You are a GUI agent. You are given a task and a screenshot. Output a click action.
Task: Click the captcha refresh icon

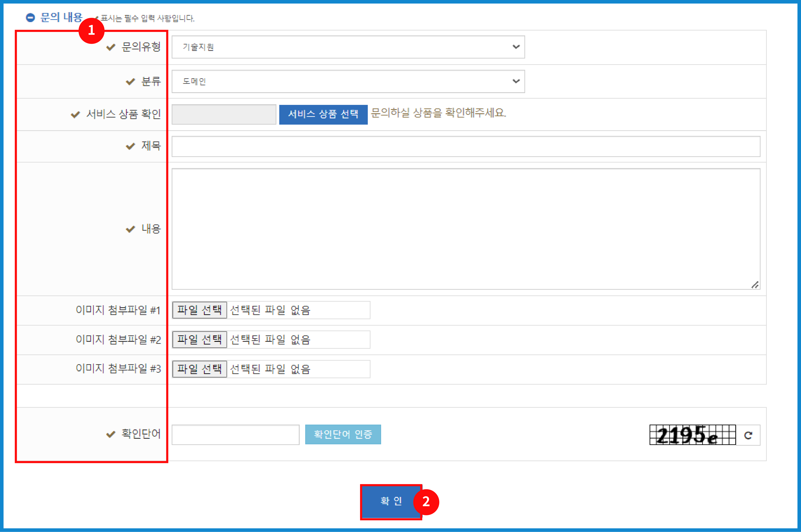click(x=748, y=435)
